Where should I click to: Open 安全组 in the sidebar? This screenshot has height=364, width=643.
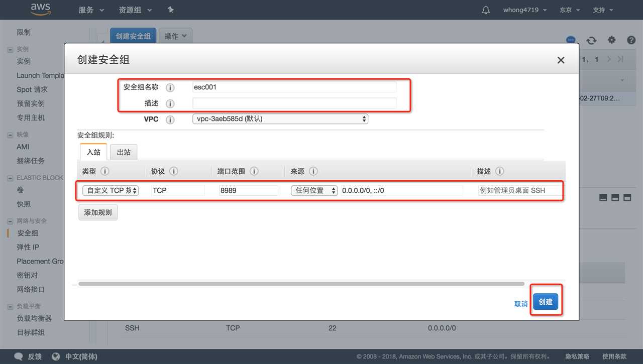click(28, 233)
